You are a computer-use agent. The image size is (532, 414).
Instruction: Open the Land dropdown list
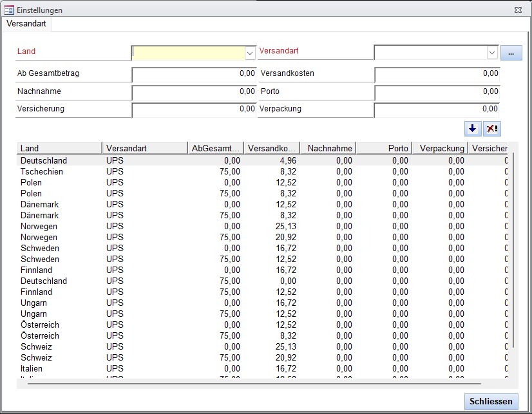(250, 53)
